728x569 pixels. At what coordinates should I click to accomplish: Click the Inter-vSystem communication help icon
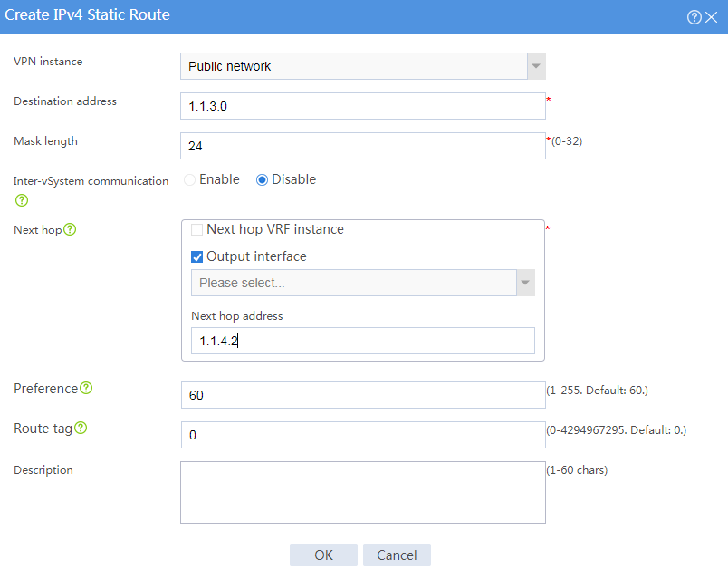(19, 200)
